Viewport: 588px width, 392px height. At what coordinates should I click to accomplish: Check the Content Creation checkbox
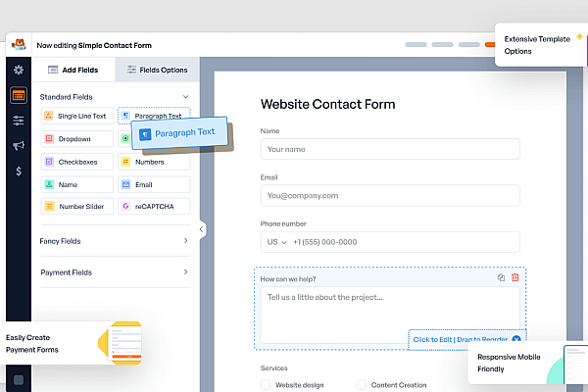(x=362, y=385)
